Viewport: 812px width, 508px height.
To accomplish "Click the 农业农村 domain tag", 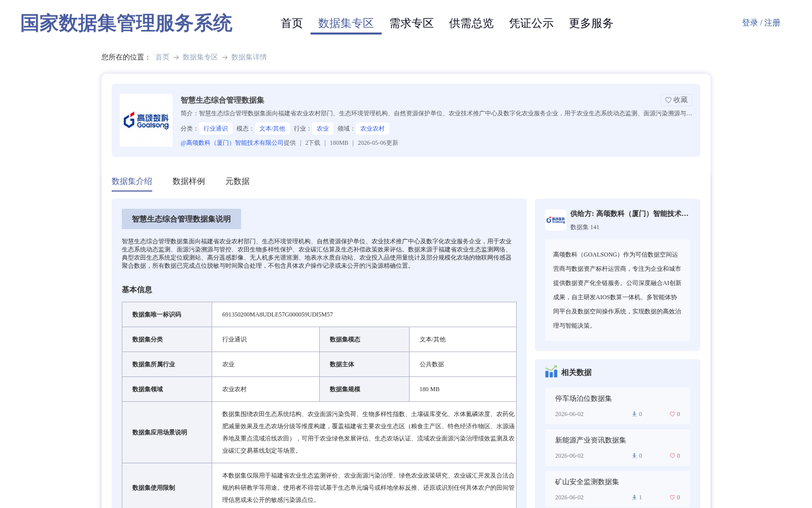I will pos(373,129).
